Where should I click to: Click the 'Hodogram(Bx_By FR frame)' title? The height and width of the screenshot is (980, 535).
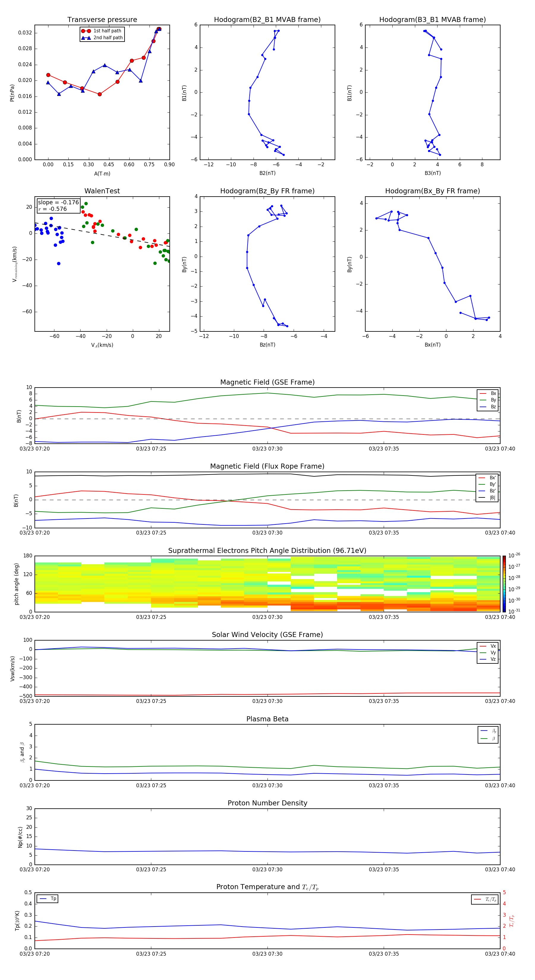click(x=432, y=191)
